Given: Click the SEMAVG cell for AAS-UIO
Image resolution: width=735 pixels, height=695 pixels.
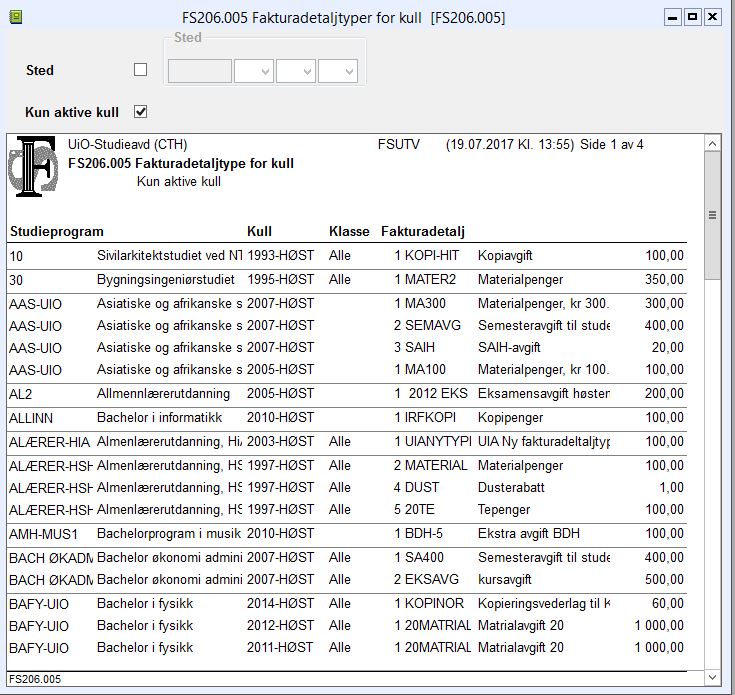Looking at the screenshot, I should pos(433,326).
